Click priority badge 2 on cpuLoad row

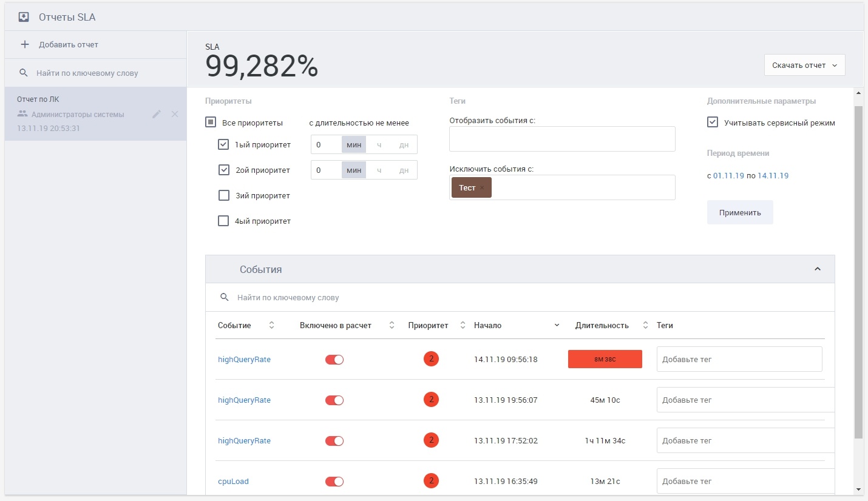click(431, 481)
